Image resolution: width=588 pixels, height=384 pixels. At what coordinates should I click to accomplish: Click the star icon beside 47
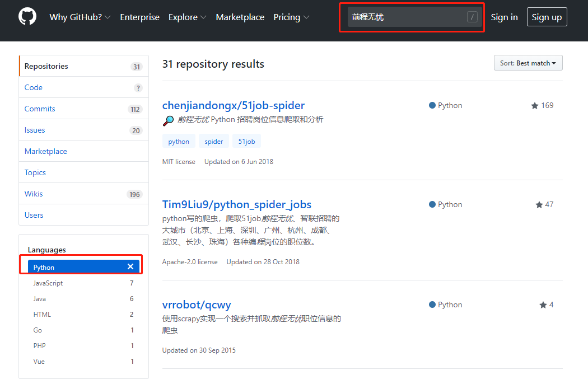(x=539, y=205)
